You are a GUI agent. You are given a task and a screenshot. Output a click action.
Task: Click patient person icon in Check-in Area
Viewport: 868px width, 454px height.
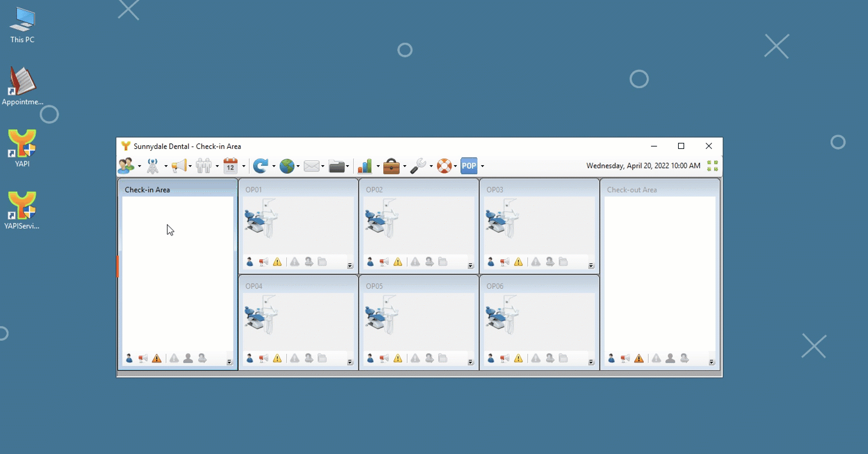(x=129, y=358)
